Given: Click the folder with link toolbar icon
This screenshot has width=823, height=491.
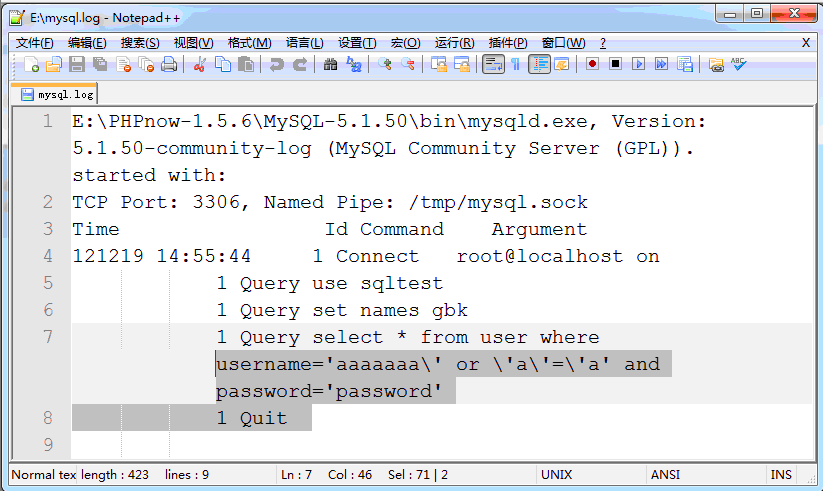Looking at the screenshot, I should pyautogui.click(x=716, y=65).
